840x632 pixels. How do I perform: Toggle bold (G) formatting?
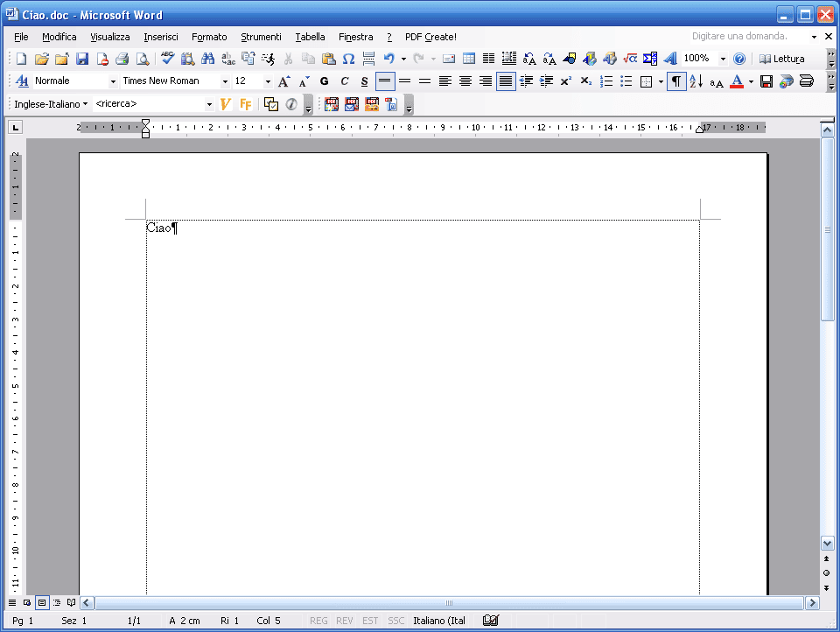pos(324,81)
